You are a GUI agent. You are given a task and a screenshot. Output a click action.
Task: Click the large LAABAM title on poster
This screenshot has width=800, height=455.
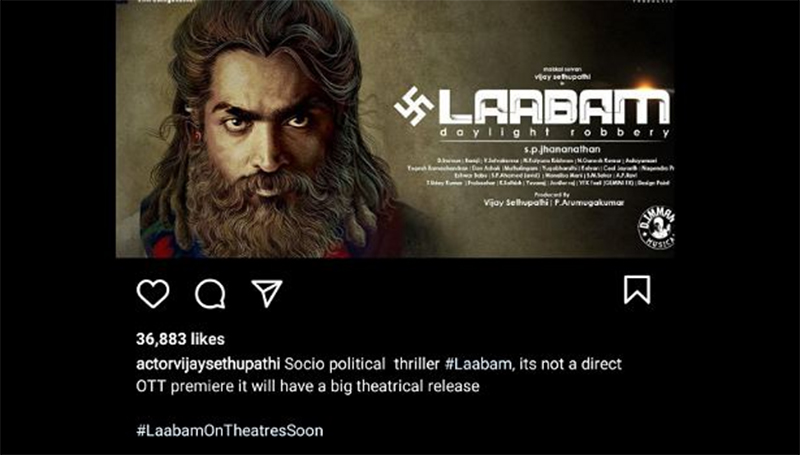[x=554, y=107]
